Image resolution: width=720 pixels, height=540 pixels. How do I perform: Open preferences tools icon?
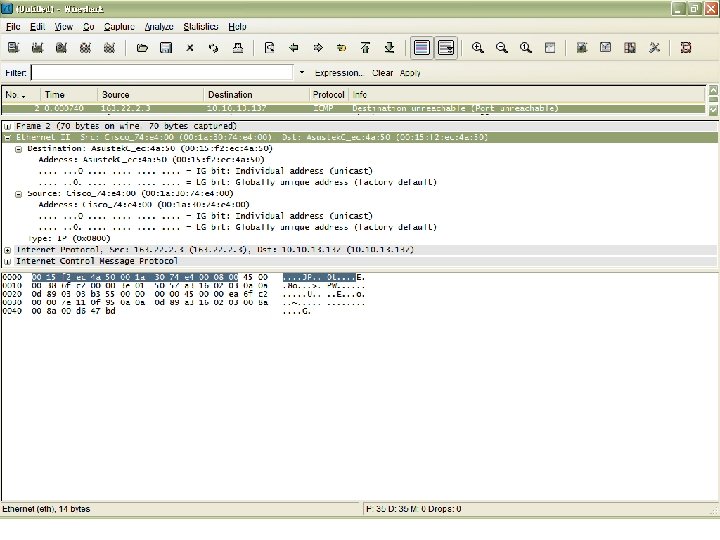click(x=654, y=48)
